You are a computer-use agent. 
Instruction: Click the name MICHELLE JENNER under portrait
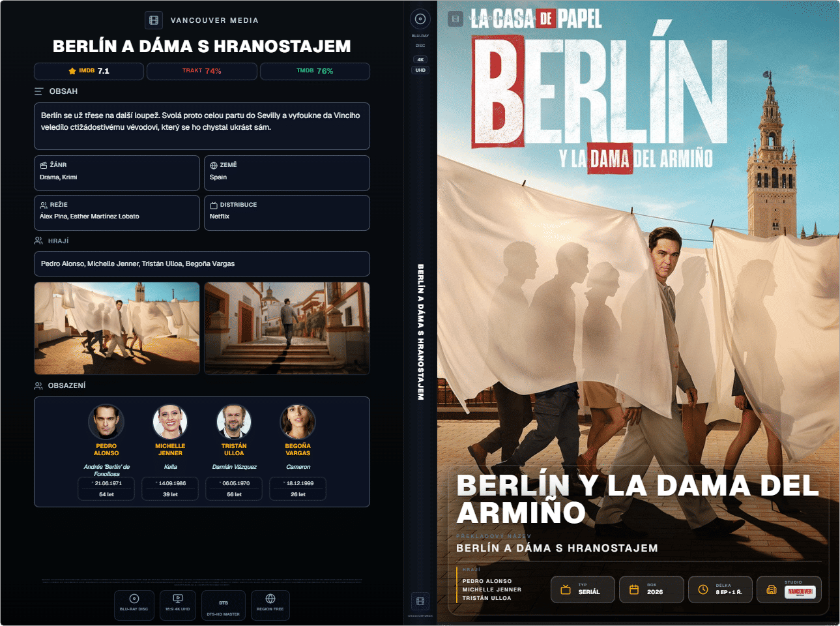point(170,450)
